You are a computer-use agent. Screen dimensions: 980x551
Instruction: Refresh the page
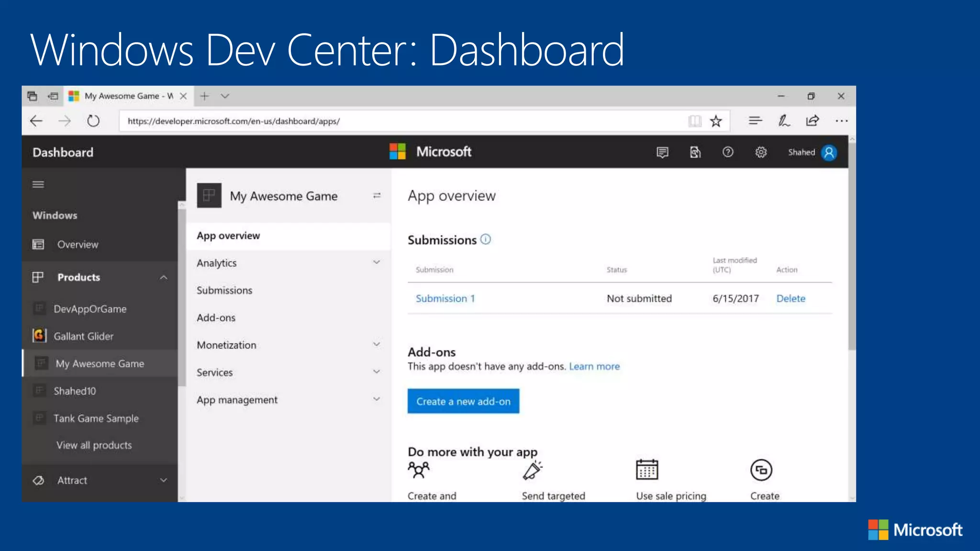click(x=93, y=121)
